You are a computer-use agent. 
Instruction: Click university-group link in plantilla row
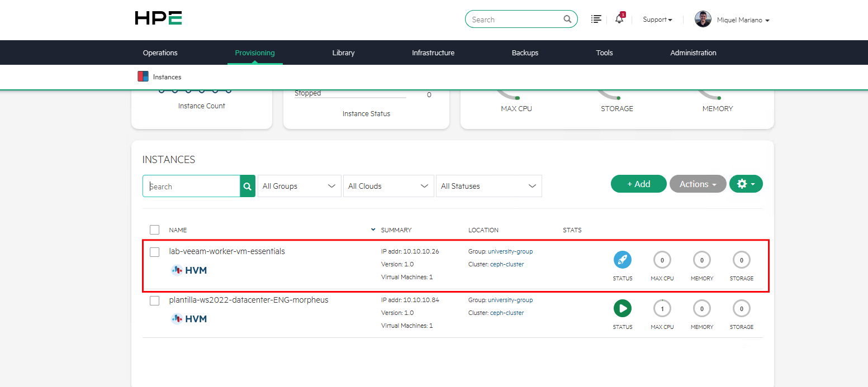[510, 300]
